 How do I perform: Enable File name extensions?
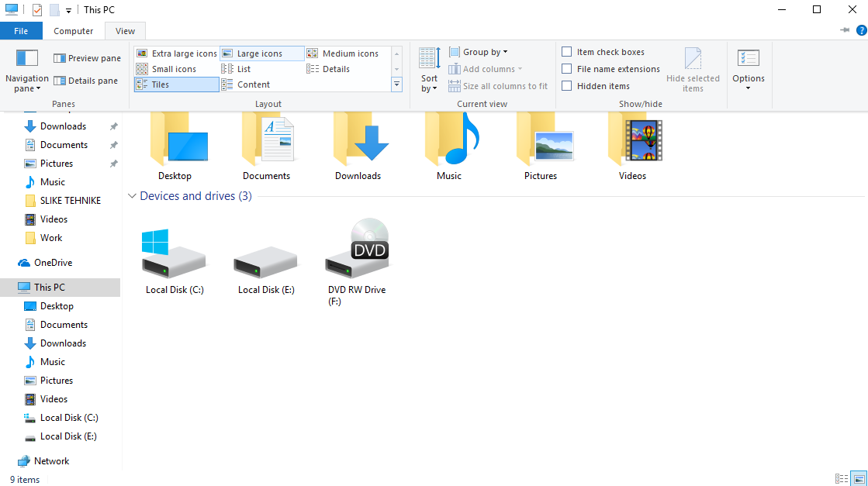[567, 68]
